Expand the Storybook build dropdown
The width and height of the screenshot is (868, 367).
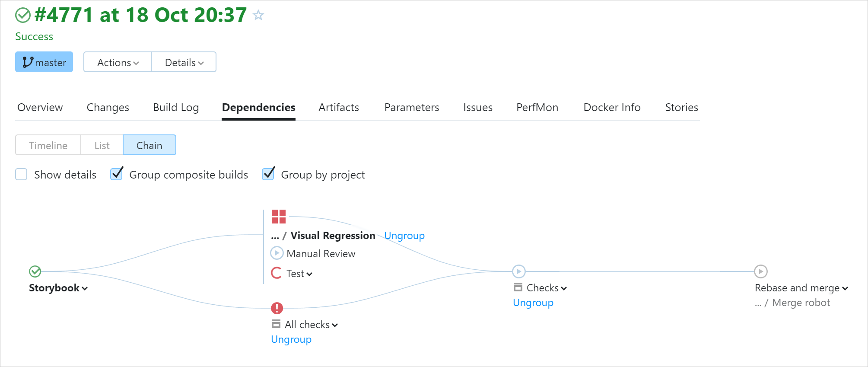pos(84,288)
